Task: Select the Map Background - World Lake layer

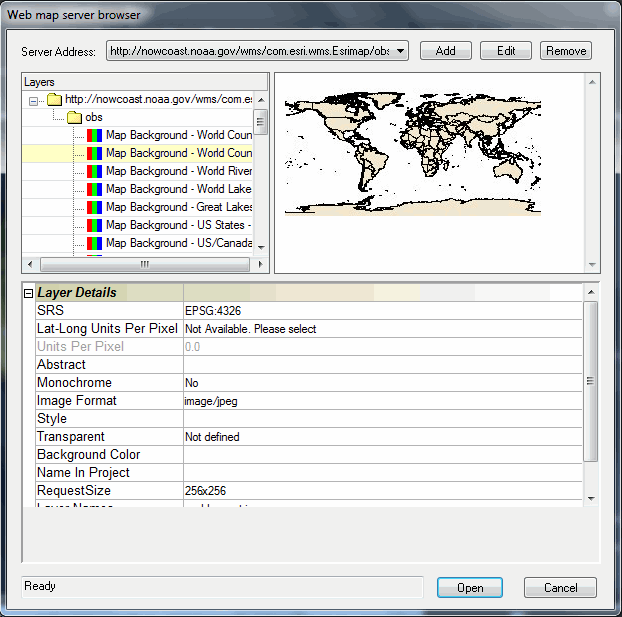Action: [x=179, y=189]
